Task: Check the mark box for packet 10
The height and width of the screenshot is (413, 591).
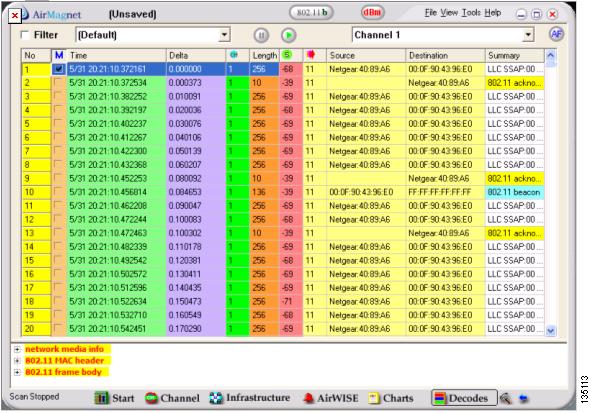Action: (x=59, y=192)
